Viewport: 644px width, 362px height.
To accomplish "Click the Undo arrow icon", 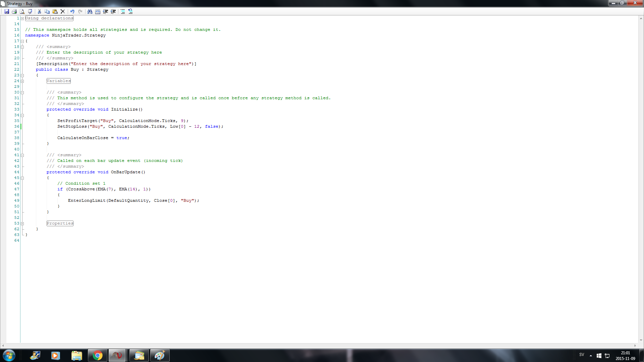I will coord(72,11).
